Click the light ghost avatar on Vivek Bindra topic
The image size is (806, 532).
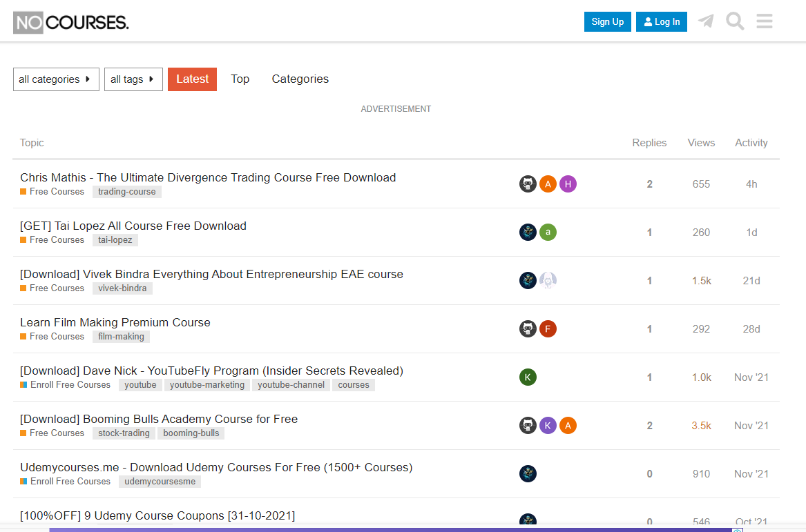[x=548, y=280]
